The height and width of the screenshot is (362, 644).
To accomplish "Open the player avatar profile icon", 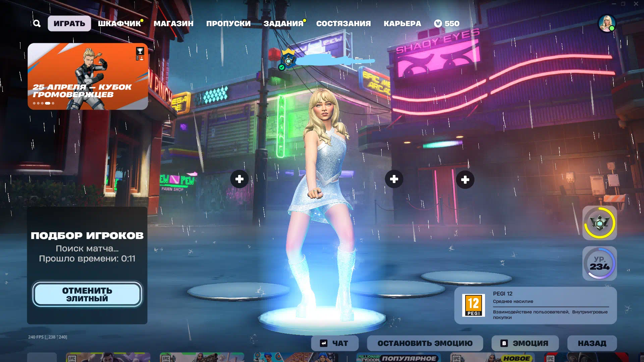I will (607, 23).
